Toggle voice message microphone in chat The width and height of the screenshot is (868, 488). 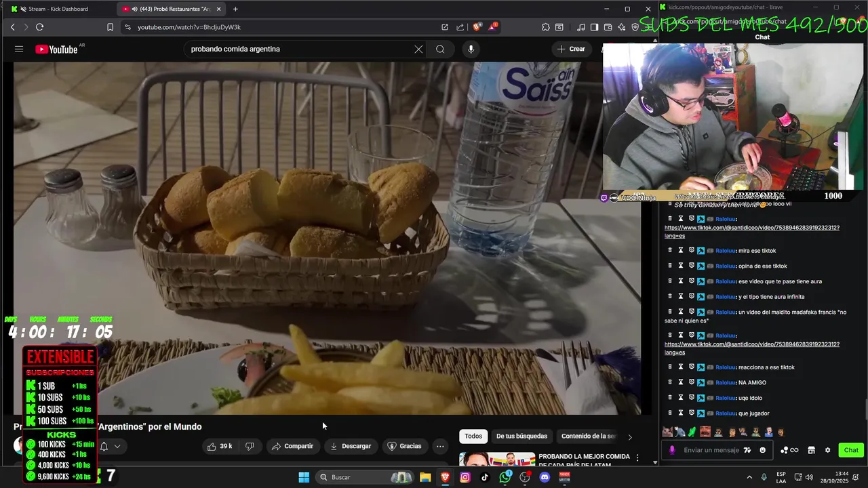pyautogui.click(x=672, y=450)
